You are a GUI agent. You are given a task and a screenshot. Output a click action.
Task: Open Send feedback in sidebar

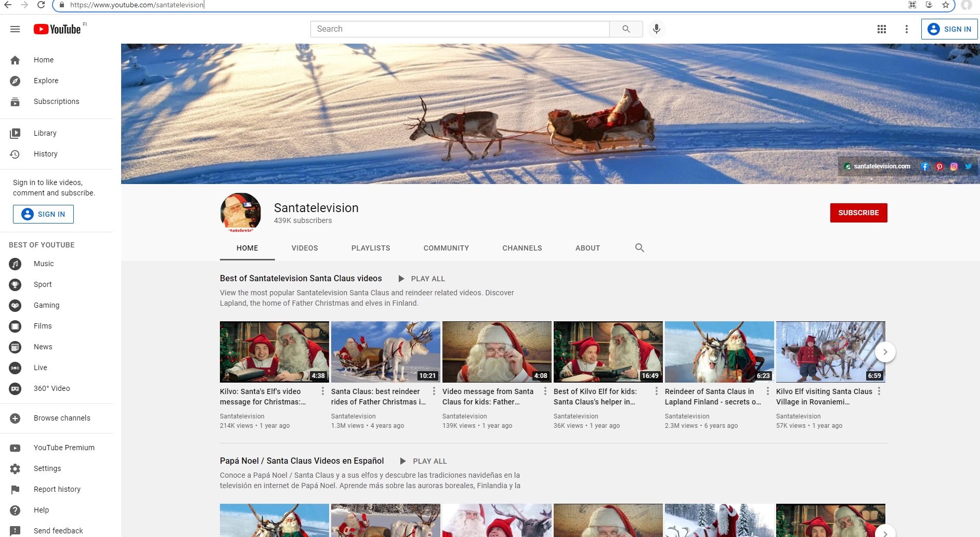(x=56, y=531)
